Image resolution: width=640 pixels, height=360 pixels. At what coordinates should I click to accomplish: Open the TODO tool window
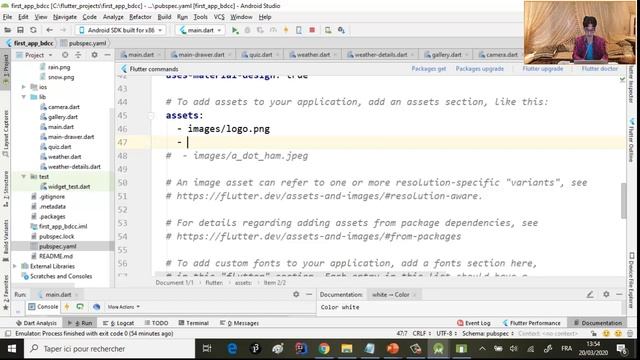pos(156,323)
